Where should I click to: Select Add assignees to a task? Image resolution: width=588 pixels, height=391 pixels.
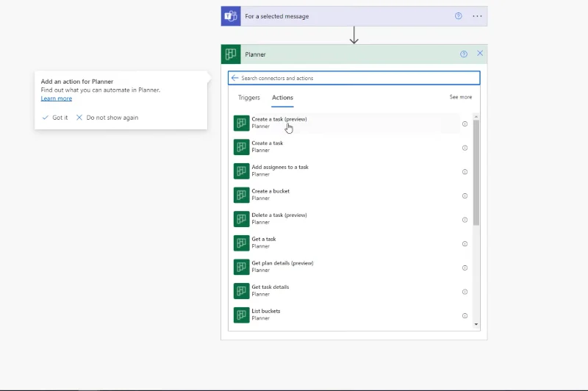346,171
